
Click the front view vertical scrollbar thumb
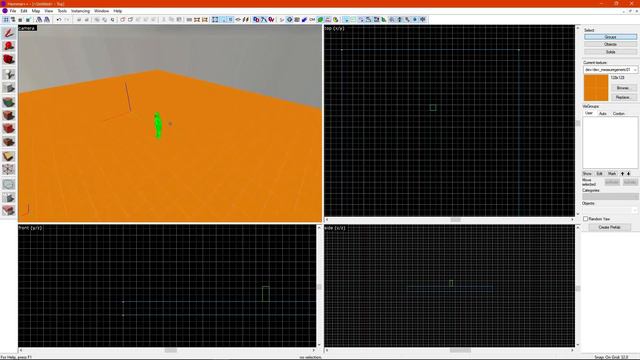(319, 287)
